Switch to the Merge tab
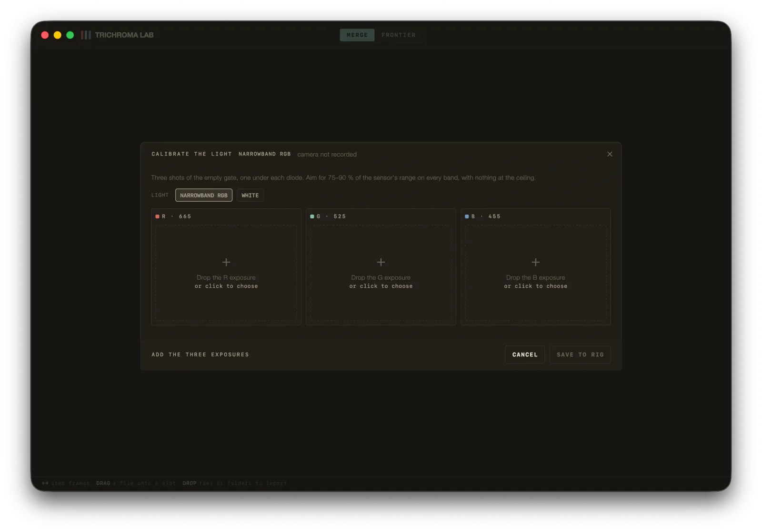Viewport: 762px width, 532px height. click(357, 35)
